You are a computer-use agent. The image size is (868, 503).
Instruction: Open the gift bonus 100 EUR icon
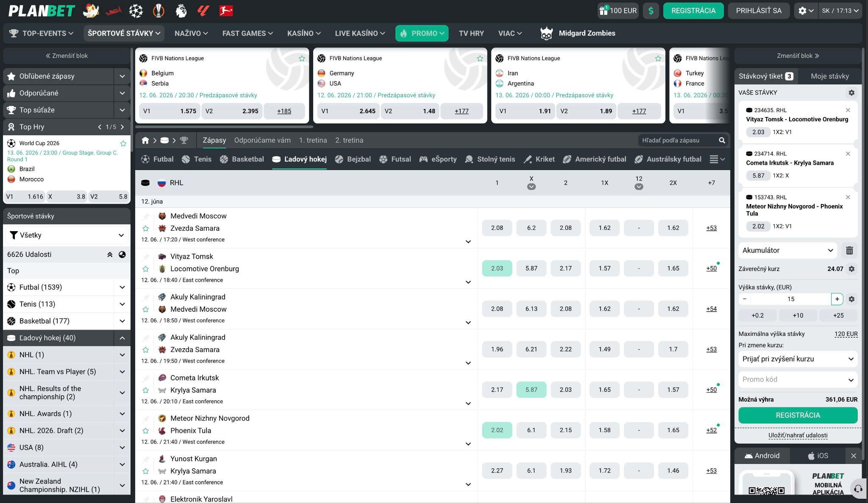(618, 11)
